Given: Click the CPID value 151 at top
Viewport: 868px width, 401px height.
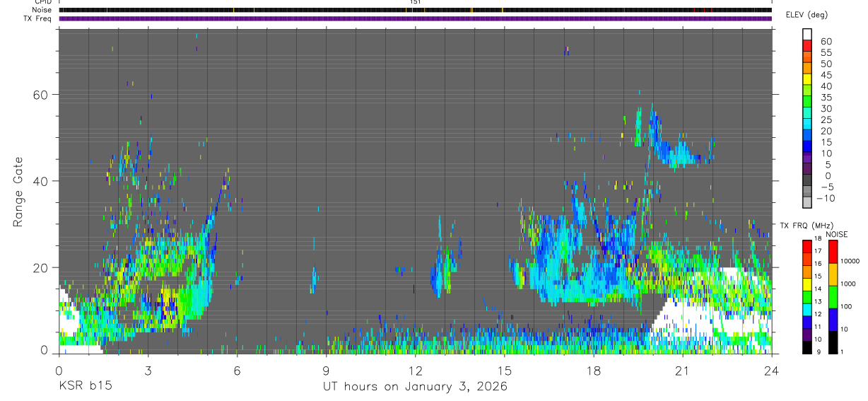Looking at the screenshot, I should [x=415, y=2].
